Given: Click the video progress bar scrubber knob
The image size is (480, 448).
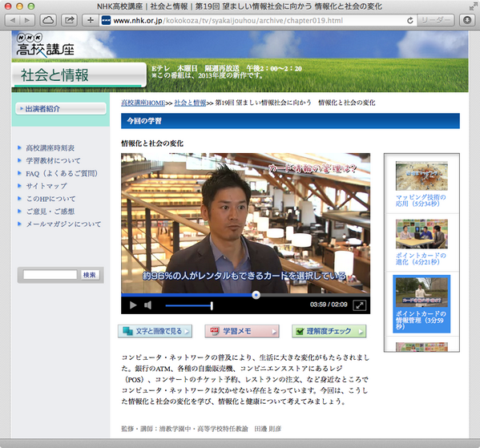Looking at the screenshot, I should click(256, 295).
